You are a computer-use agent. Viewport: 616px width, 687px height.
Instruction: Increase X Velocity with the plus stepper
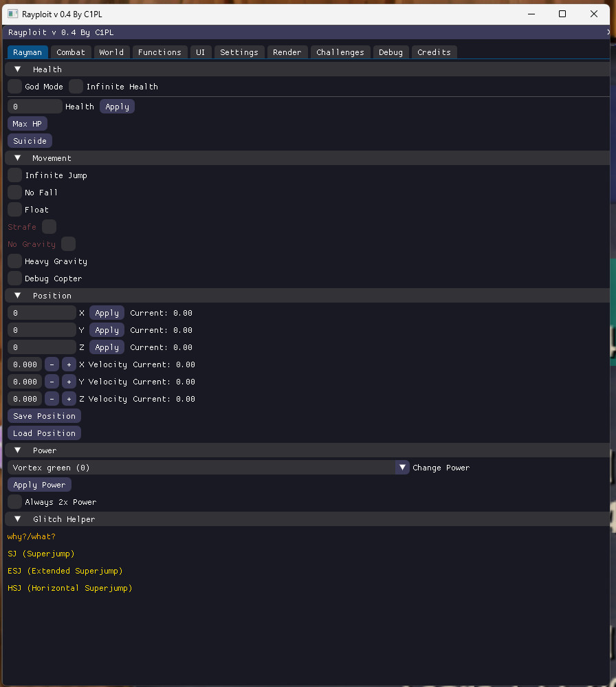pos(69,364)
